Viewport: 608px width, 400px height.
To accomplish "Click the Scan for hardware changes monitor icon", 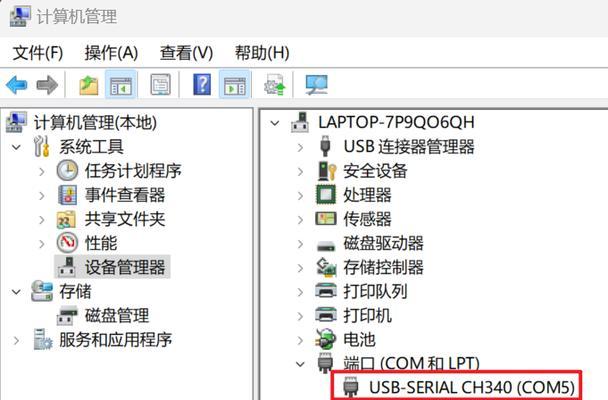I will pos(316,85).
